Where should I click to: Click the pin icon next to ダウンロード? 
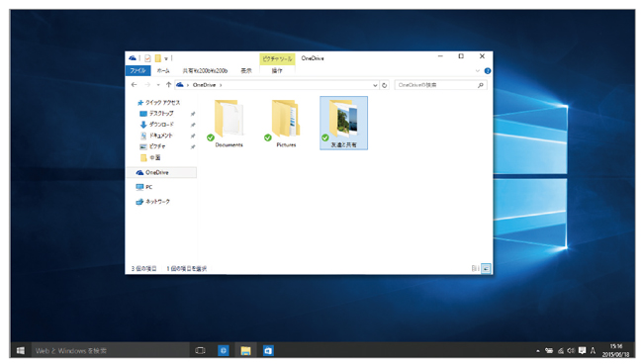[x=193, y=125]
